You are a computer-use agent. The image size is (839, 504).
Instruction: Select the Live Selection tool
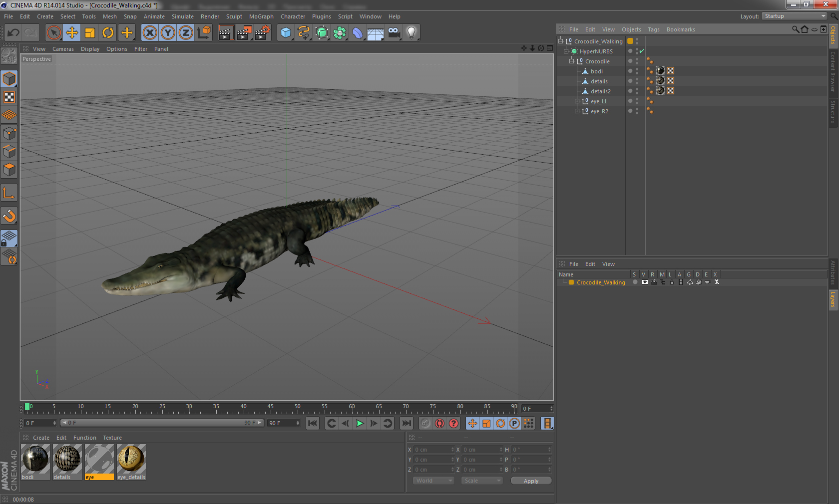click(x=53, y=33)
